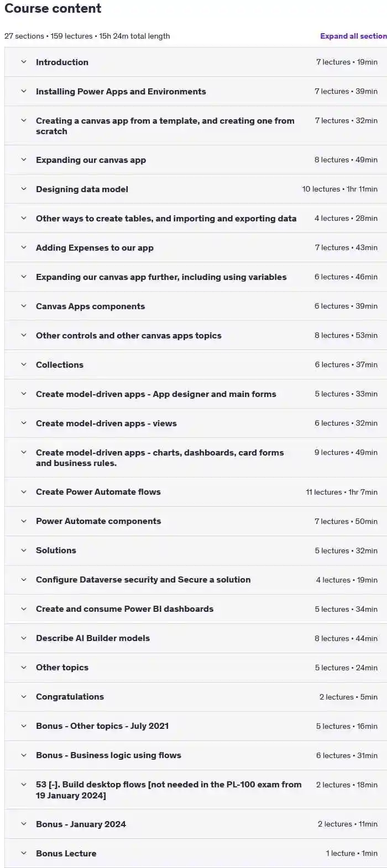Open the Expanding our canvas app section
The image size is (387, 868).
click(x=196, y=160)
